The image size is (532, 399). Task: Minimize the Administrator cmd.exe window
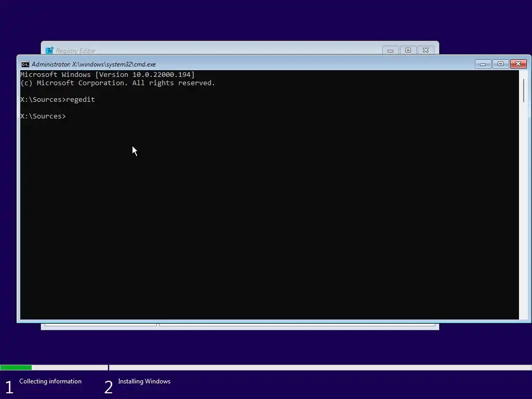point(483,64)
